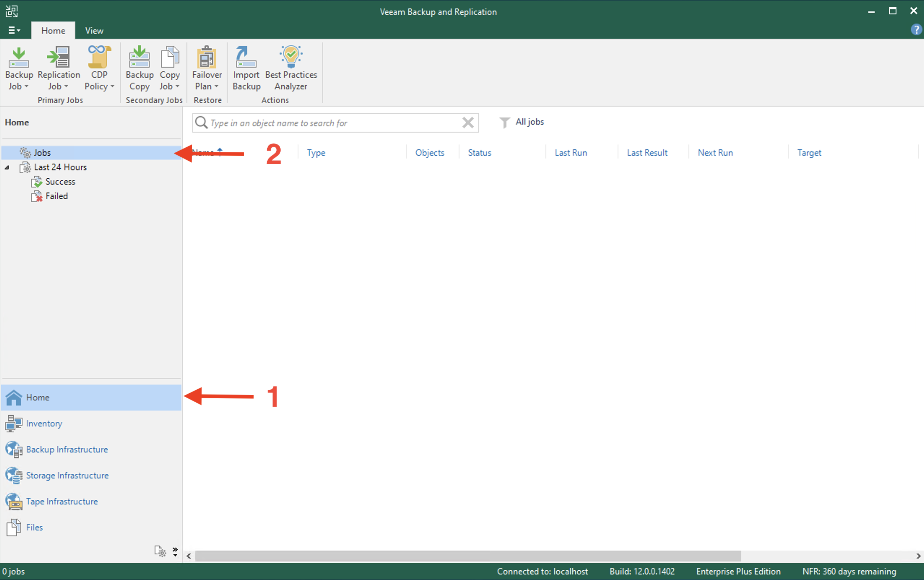Open the Backup Job dropdown arrow
The width and height of the screenshot is (924, 580).
click(x=26, y=86)
